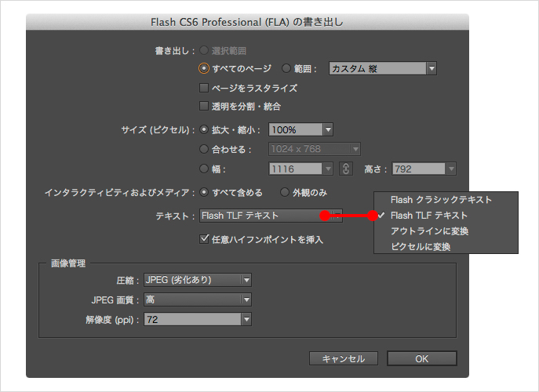The height and width of the screenshot is (392, 539).
Task: Select the すべてのページ radio option
Action: pos(203,68)
